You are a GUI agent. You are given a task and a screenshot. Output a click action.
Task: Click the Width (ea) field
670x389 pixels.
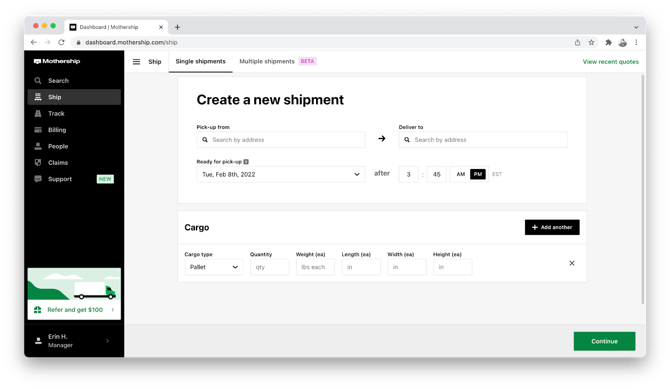[x=407, y=267]
